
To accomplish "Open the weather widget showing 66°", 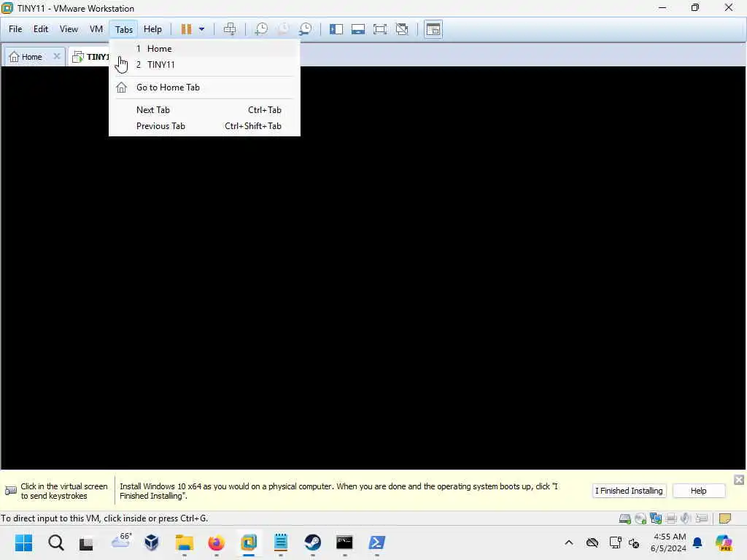I will 121,540.
